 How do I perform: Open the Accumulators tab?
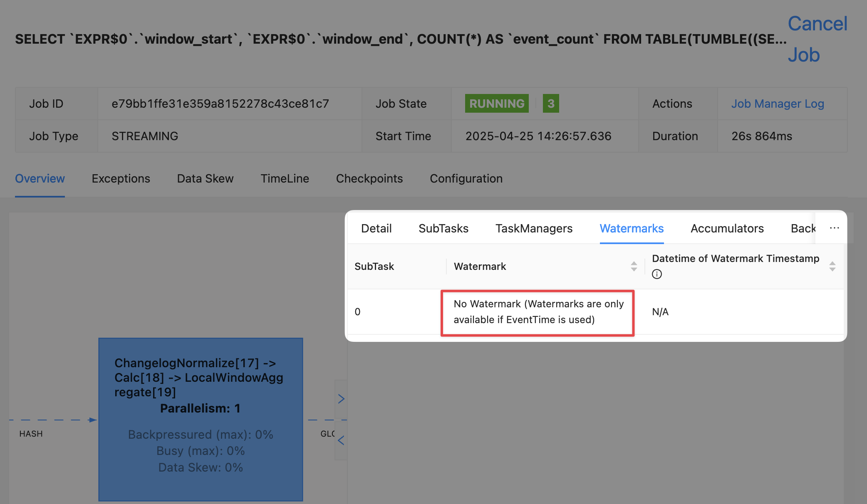[727, 228]
